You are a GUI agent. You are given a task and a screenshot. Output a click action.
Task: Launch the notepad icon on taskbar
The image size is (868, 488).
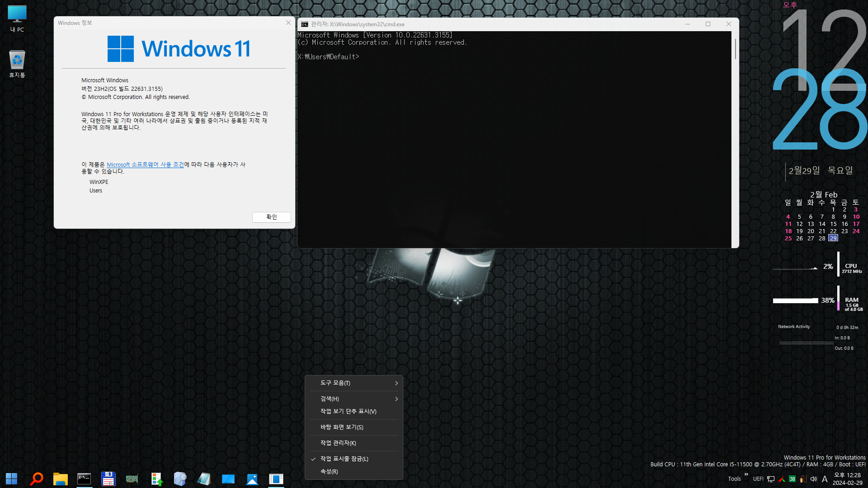click(204, 479)
